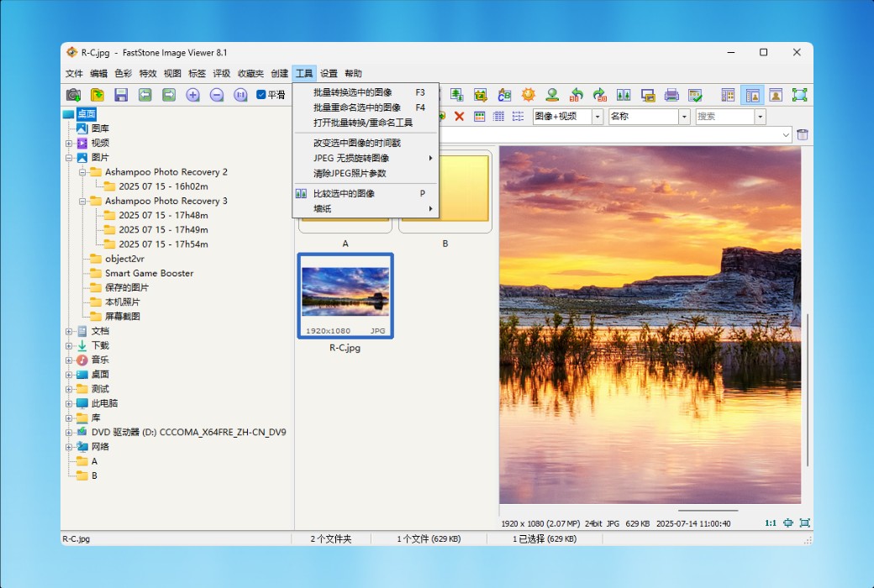
Task: Expand the 此电脑 tree node
Action: point(69,403)
